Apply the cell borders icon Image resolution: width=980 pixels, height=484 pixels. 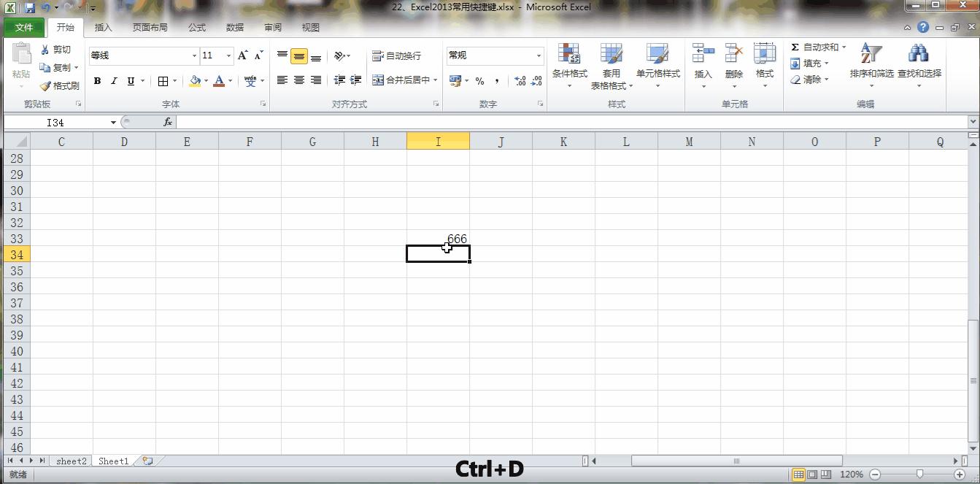163,81
